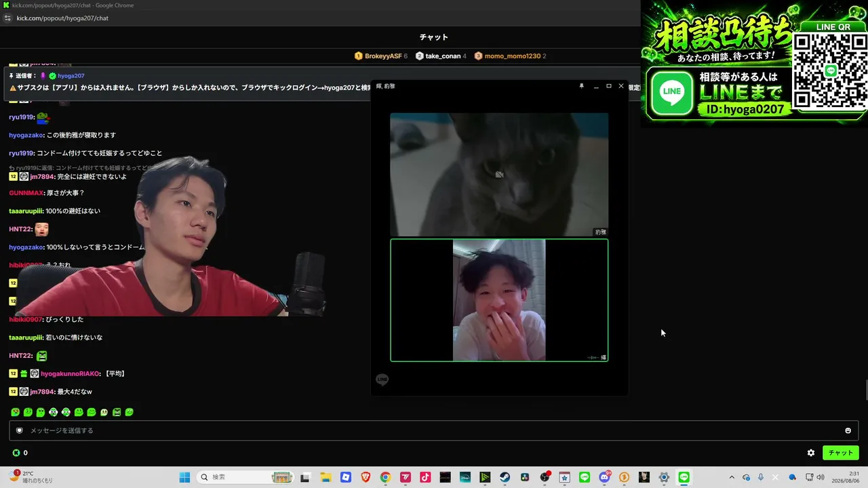
Task: Open Steam from taskbar
Action: pyautogui.click(x=505, y=477)
